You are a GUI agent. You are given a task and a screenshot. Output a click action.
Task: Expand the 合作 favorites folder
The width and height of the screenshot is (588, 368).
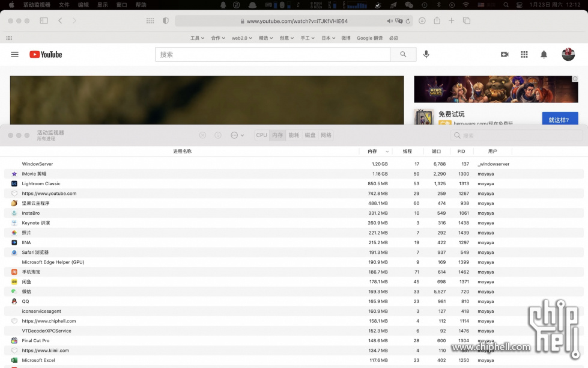218,38
